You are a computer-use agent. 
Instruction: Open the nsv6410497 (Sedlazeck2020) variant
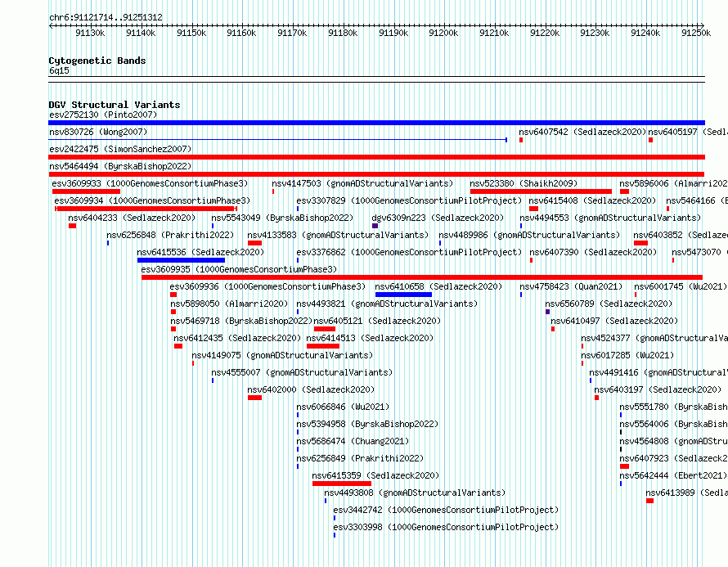pyautogui.click(x=614, y=321)
